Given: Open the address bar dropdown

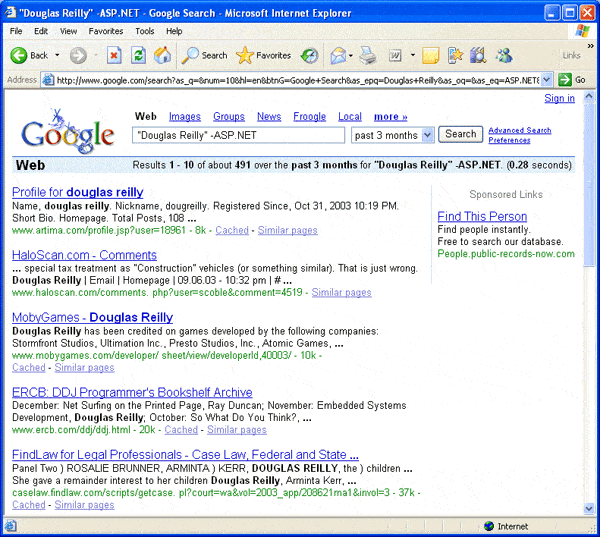Looking at the screenshot, I should pos(547,80).
